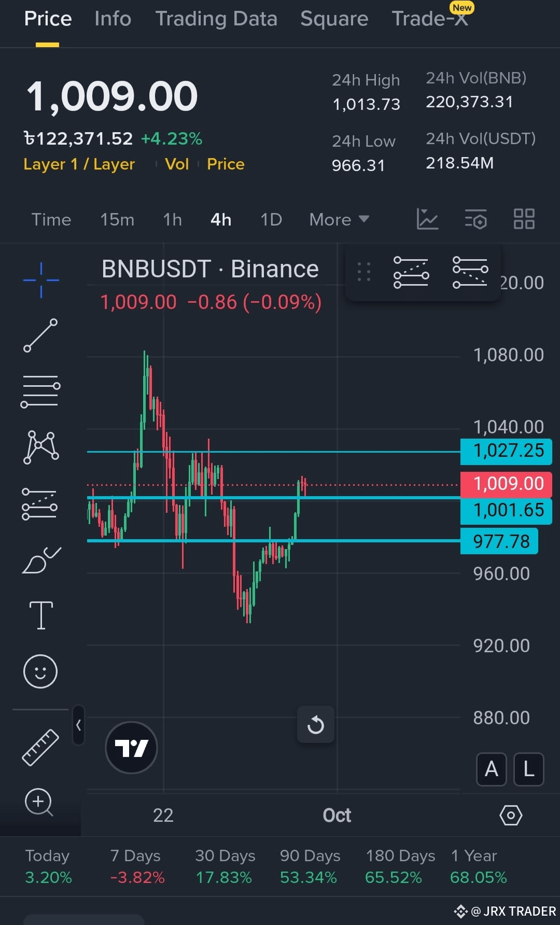This screenshot has width=560, height=925.
Task: Open the yellow Price tag link
Action: (x=226, y=164)
